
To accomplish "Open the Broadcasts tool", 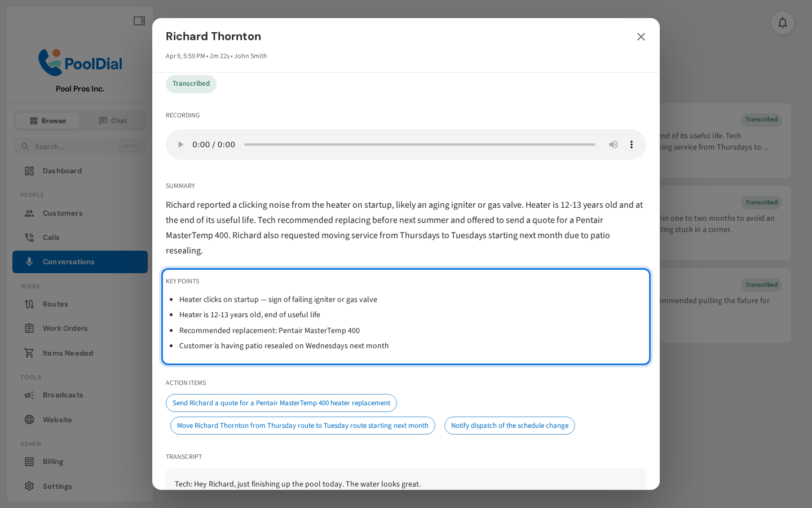I will (x=63, y=395).
